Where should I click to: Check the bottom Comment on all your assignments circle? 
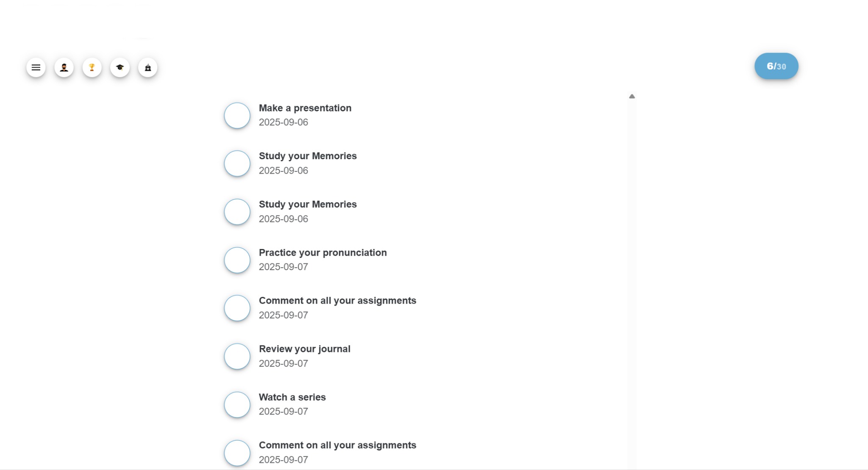click(x=237, y=453)
